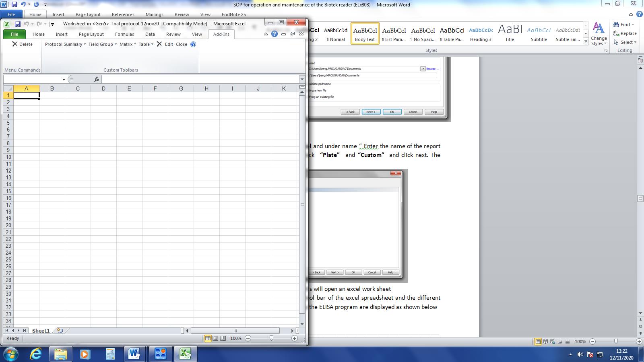The height and width of the screenshot is (362, 644).
Task: Click the Windows Start button
Action: 11,354
